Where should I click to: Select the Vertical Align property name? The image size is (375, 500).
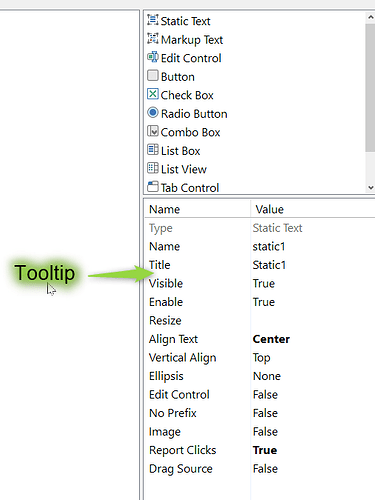[183, 358]
